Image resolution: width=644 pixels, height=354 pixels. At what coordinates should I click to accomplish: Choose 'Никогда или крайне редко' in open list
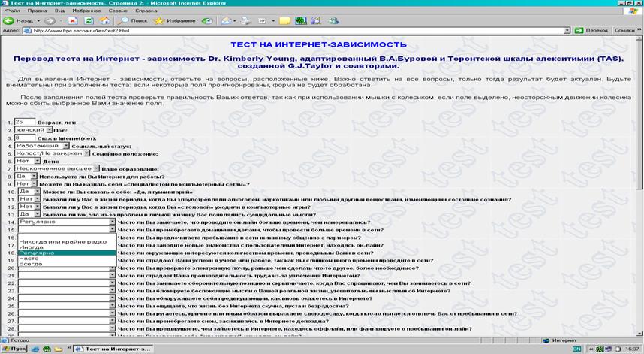[x=67, y=242]
